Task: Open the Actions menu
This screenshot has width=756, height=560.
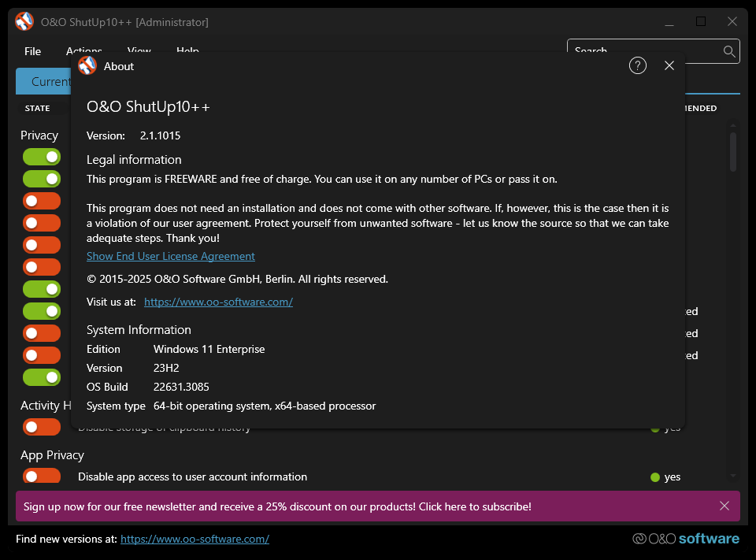Action: 84,51
